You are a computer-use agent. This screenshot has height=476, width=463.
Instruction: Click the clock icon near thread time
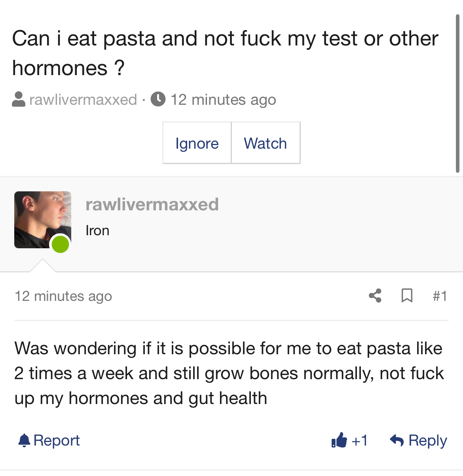point(158,99)
